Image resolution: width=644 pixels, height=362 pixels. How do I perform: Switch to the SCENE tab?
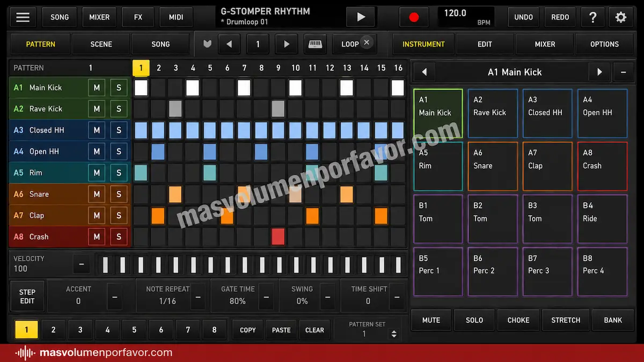click(101, 44)
